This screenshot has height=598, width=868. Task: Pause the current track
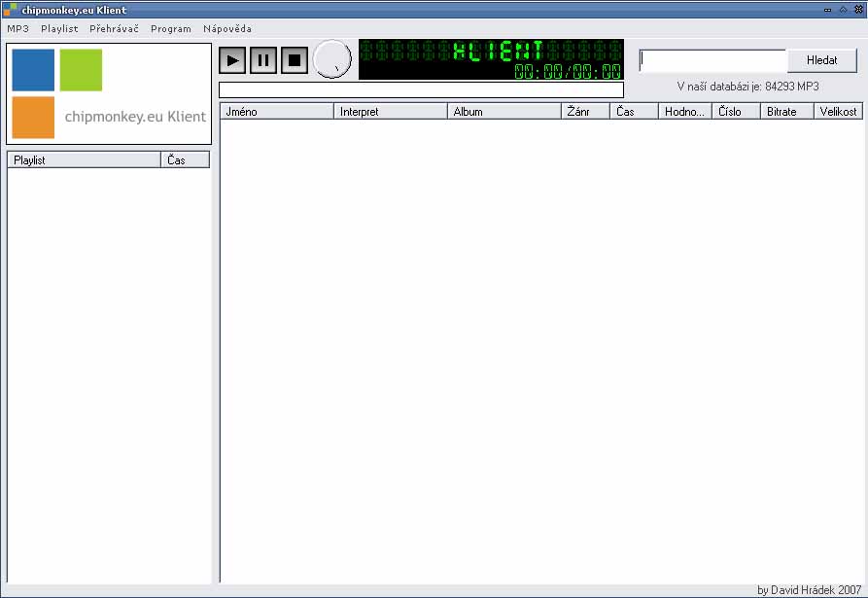point(263,60)
